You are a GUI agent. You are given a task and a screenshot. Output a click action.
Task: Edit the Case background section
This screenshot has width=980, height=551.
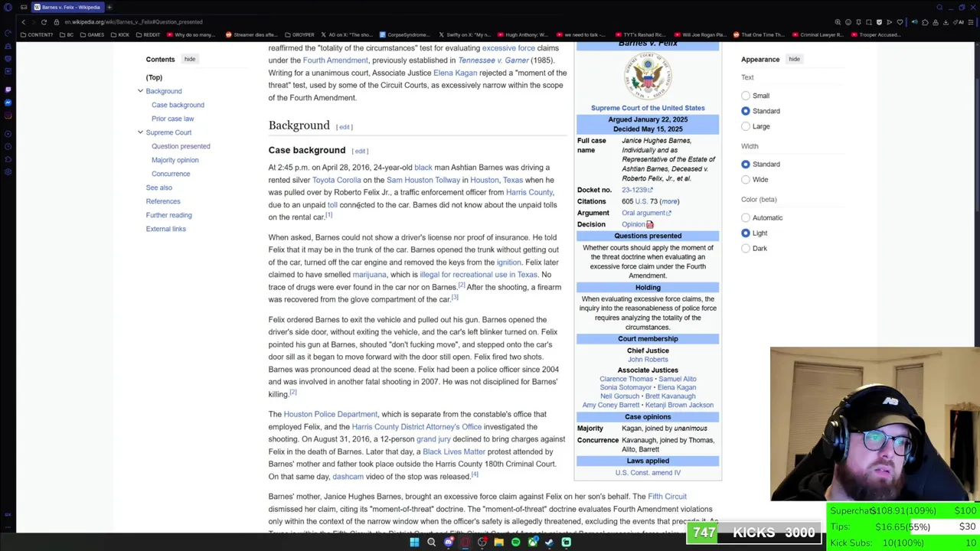360,152
